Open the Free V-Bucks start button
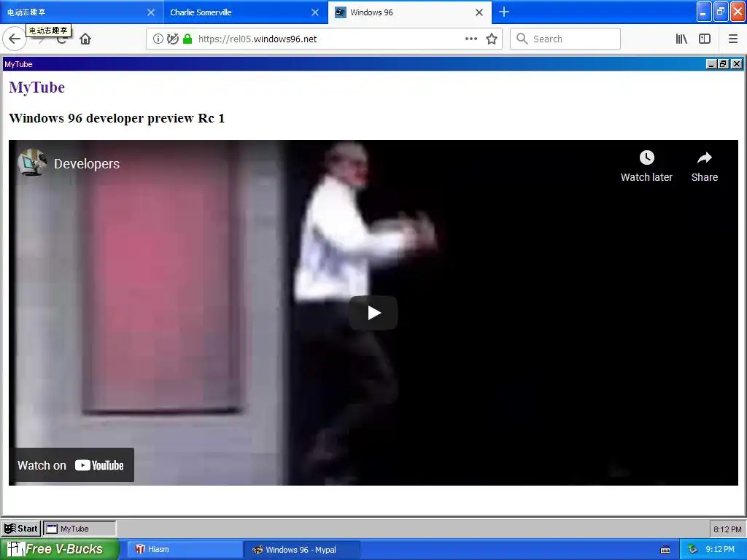The width and height of the screenshot is (747, 560). pyautogui.click(x=59, y=549)
